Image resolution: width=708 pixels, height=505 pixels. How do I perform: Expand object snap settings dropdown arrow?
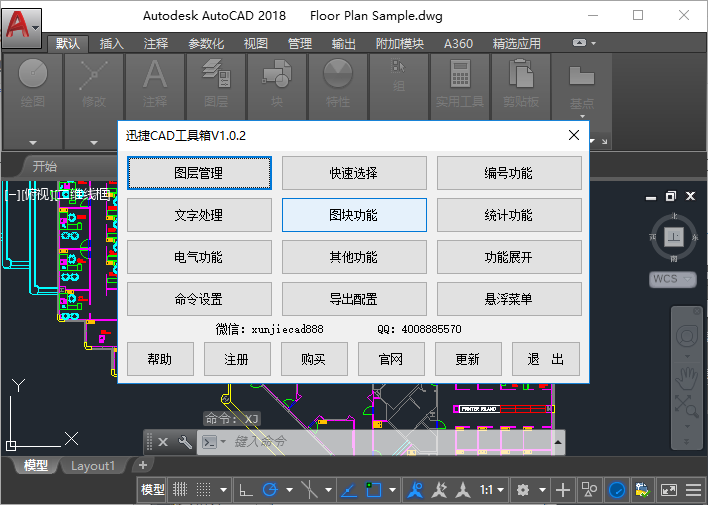[392, 490]
